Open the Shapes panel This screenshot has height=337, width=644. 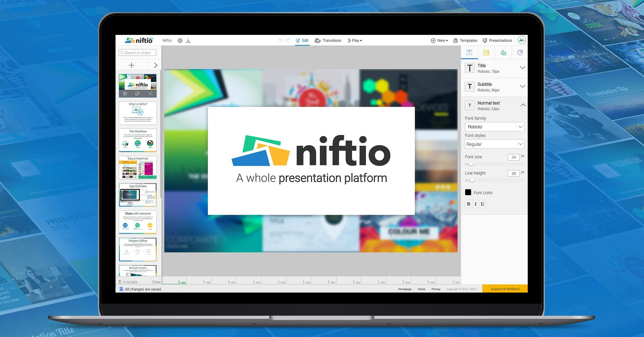[x=503, y=53]
